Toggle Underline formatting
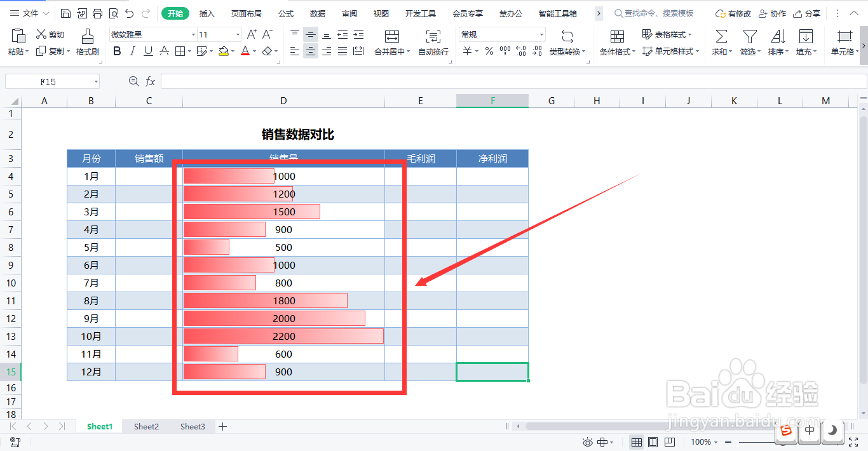868x451 pixels. [148, 51]
